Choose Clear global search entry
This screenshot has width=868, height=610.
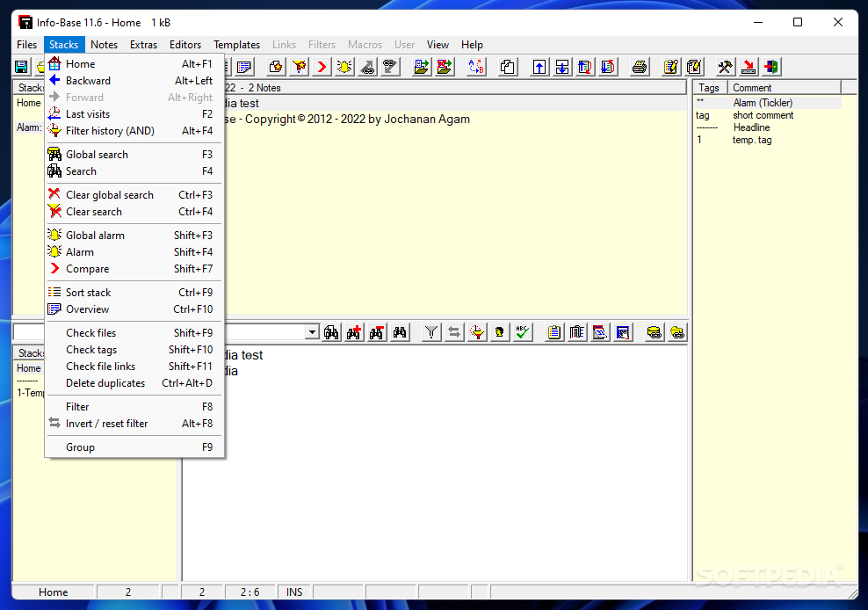tap(134, 195)
